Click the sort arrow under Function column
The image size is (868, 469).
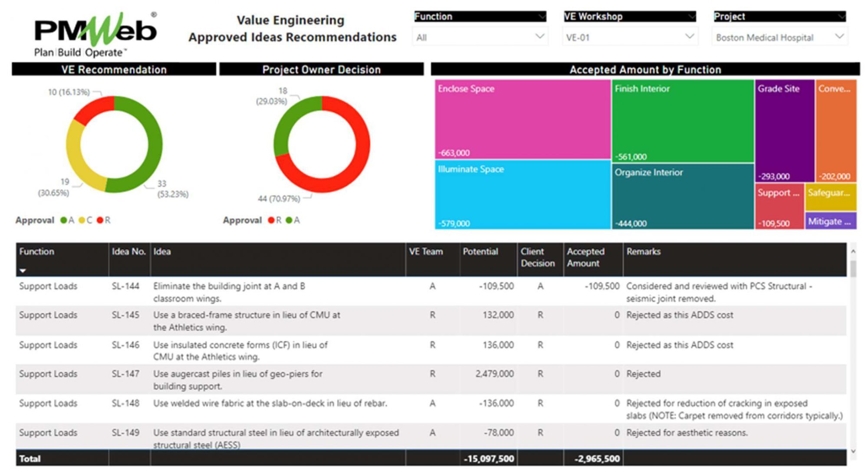23,271
